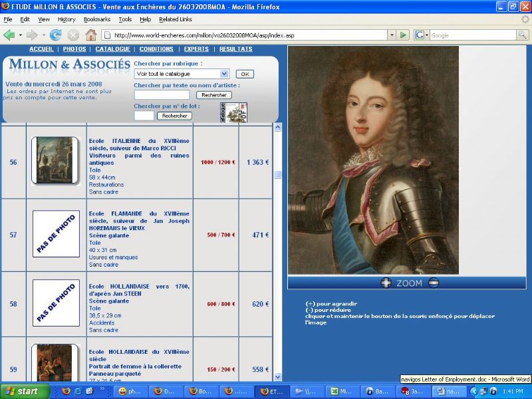
Task: Zoom in with the plus icon
Action: pyautogui.click(x=386, y=283)
